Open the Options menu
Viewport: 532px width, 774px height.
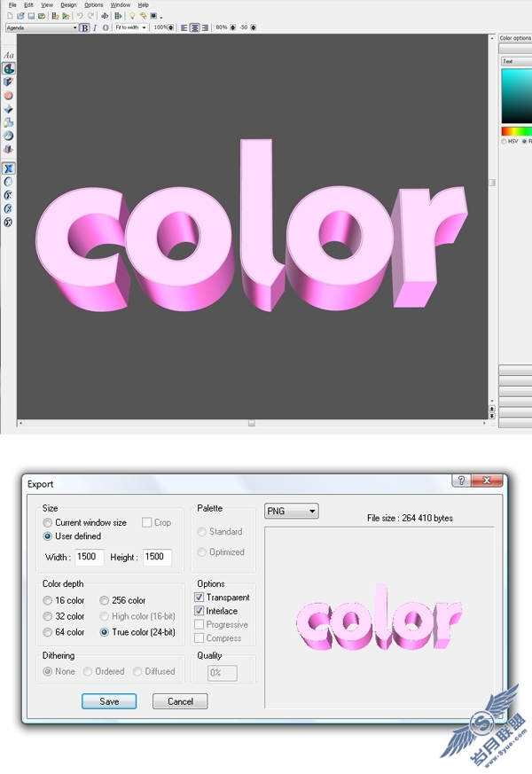click(x=93, y=5)
